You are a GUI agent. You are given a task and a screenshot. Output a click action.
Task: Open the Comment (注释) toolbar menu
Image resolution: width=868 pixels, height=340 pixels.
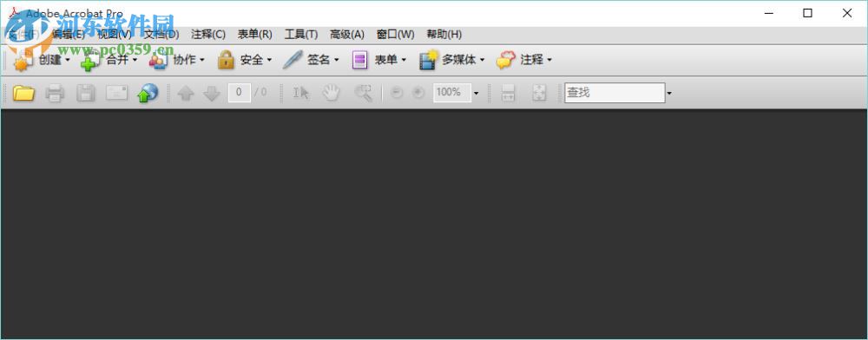[523, 60]
